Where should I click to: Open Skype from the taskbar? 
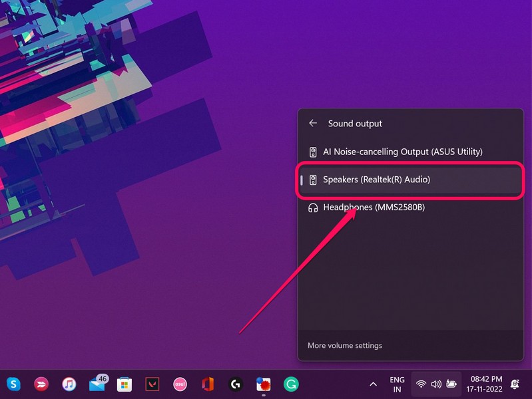(13, 384)
